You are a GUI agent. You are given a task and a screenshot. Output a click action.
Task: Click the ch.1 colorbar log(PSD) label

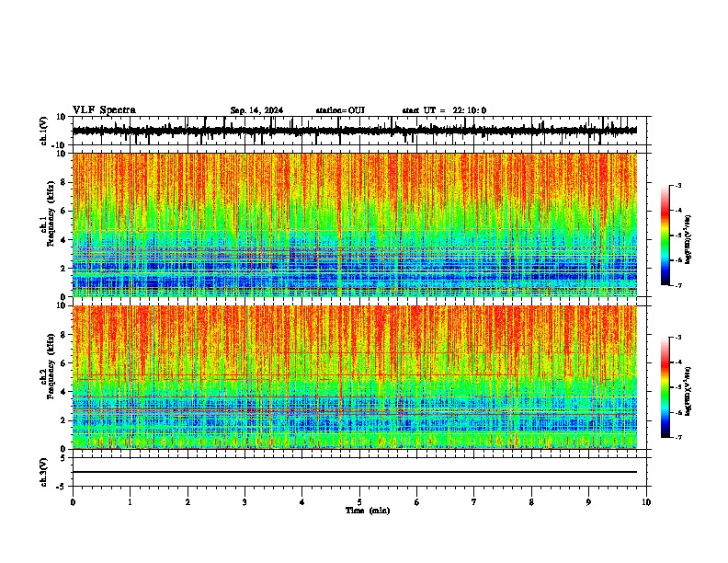[688, 239]
